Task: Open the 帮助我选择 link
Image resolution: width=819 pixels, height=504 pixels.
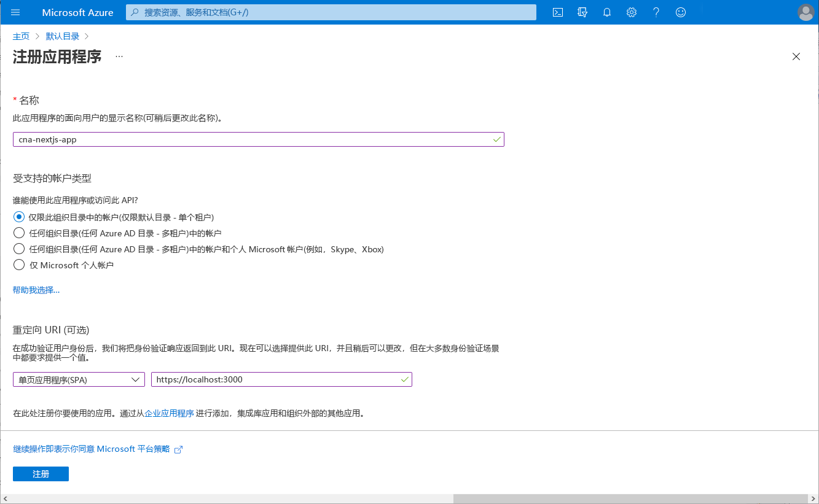Action: [36, 290]
